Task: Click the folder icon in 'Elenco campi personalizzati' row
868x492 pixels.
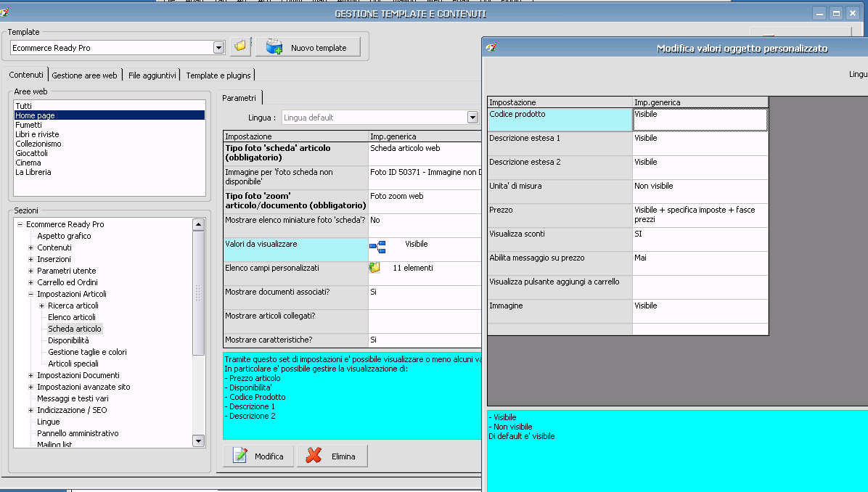Action: [x=374, y=268]
